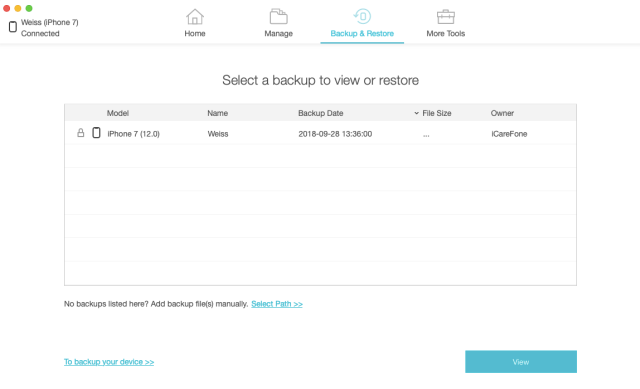Switch to the Manage tab label

[x=278, y=33]
